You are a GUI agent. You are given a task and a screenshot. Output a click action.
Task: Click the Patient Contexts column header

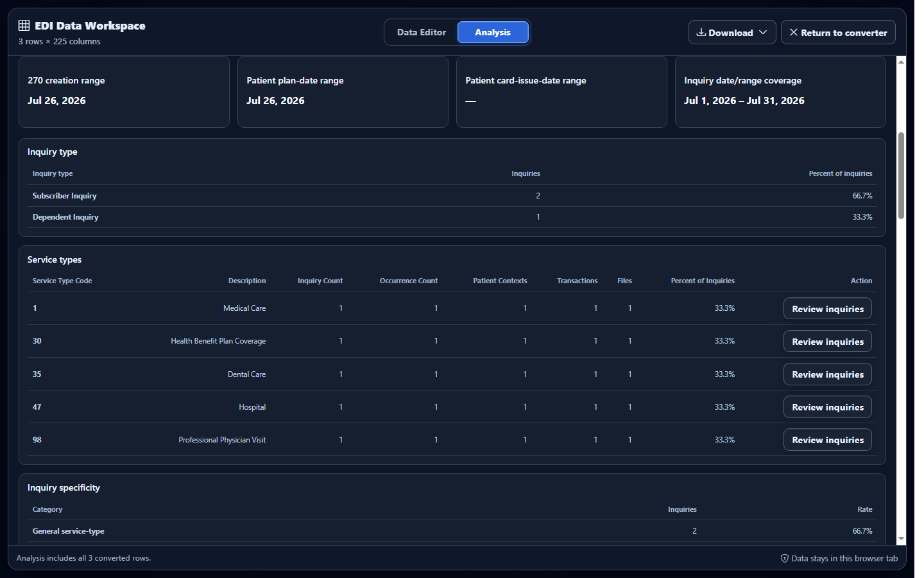click(500, 281)
